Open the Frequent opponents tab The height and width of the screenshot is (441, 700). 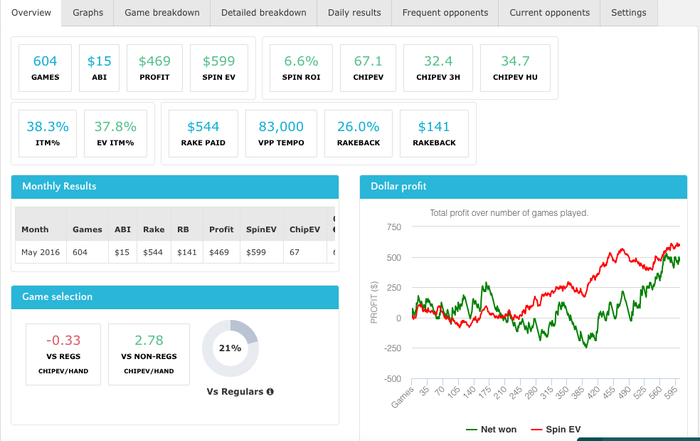[x=445, y=12]
